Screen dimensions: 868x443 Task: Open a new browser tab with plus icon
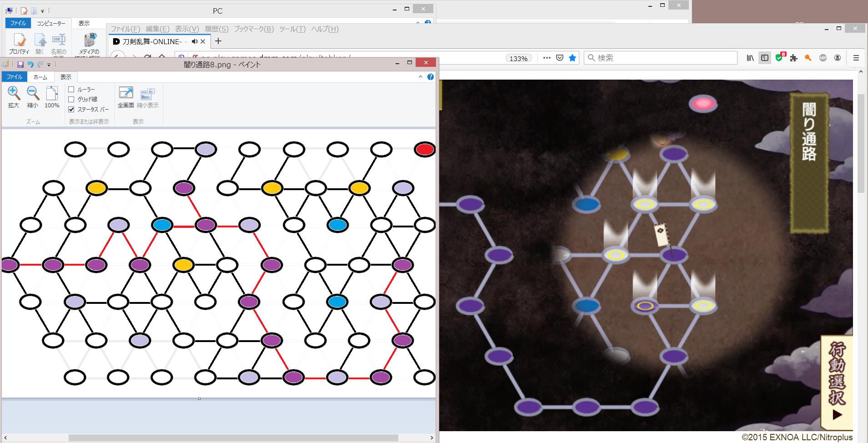[218, 41]
